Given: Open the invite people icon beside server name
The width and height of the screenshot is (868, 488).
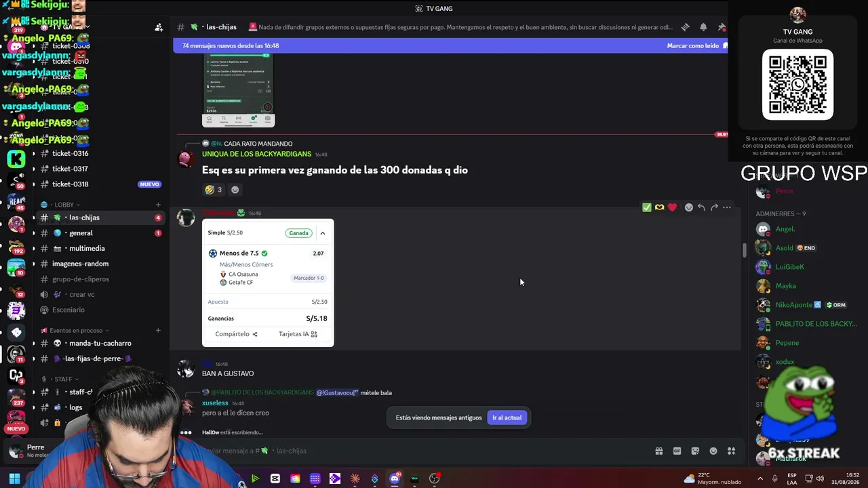Looking at the screenshot, I should pyautogui.click(x=159, y=27).
